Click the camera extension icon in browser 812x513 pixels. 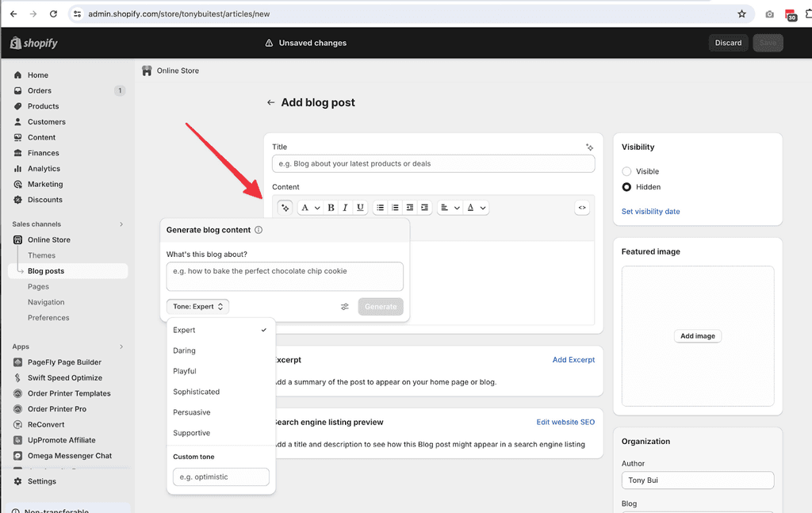click(769, 14)
